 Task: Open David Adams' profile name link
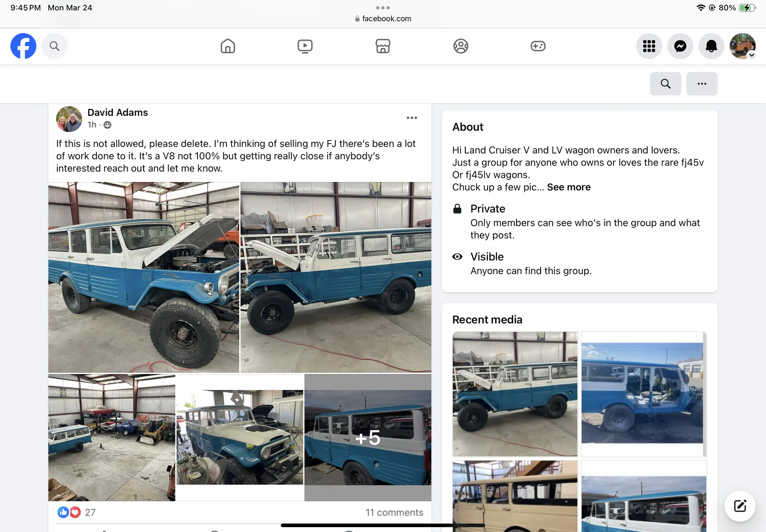tap(118, 112)
